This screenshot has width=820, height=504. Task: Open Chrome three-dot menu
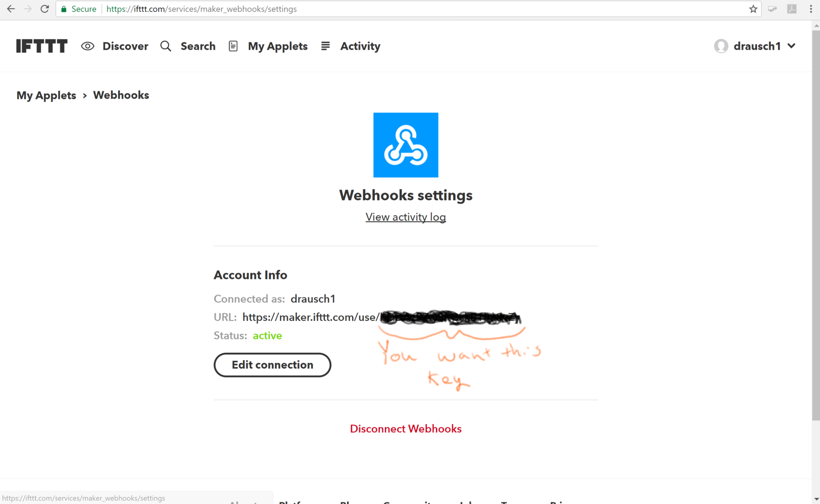pos(811,9)
